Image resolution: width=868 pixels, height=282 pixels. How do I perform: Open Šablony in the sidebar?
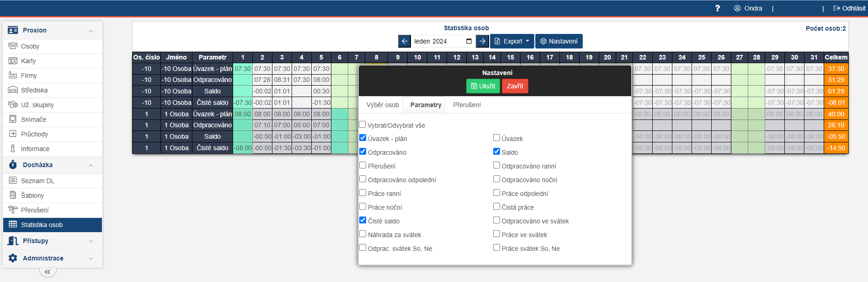32,195
